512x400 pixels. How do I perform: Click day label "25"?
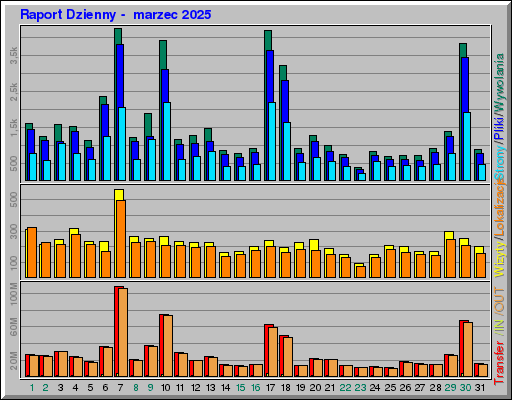(x=390, y=388)
